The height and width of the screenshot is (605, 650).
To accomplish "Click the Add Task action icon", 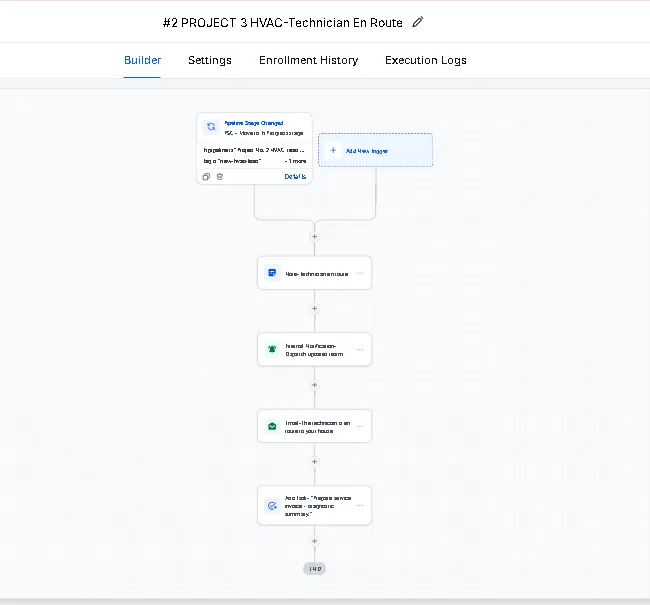I will 272,506.
